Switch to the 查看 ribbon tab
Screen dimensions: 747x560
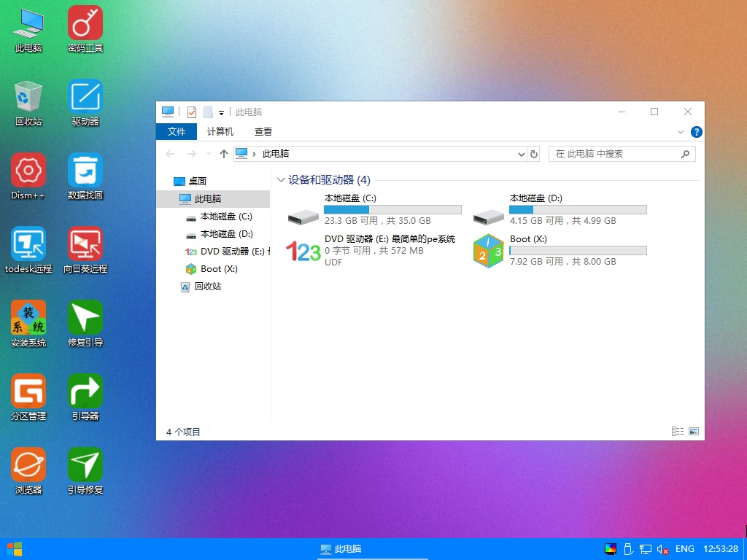pyautogui.click(x=263, y=131)
